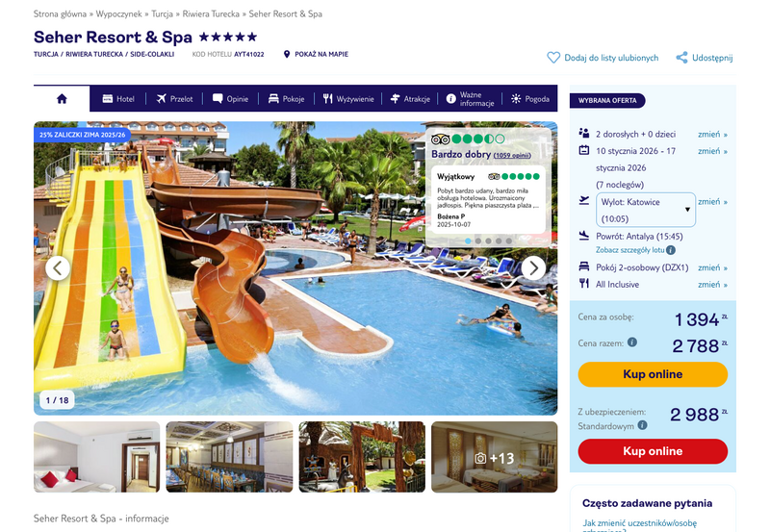Show next photo with right arrow
Screen dimensions: 770x532
[x=533, y=268]
